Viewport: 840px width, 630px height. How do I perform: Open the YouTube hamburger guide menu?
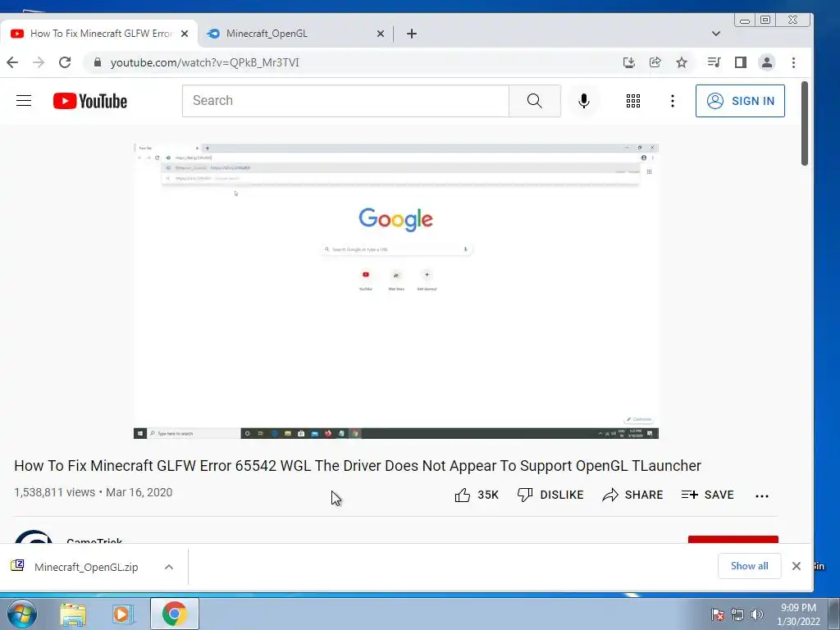pos(24,101)
